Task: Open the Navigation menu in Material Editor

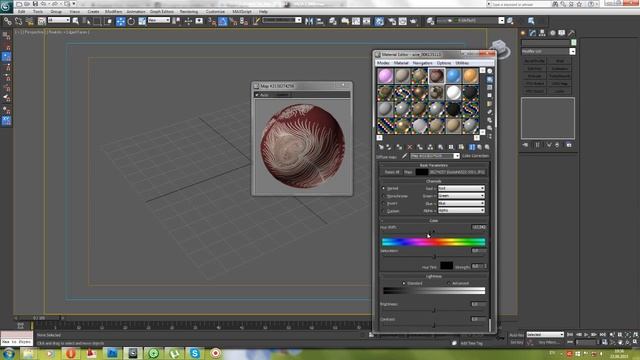Action: pyautogui.click(x=422, y=63)
